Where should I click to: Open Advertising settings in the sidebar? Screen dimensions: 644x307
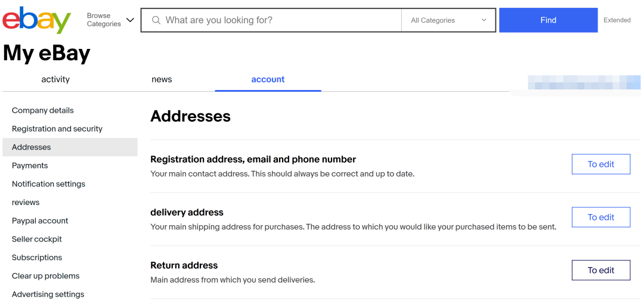(48, 294)
